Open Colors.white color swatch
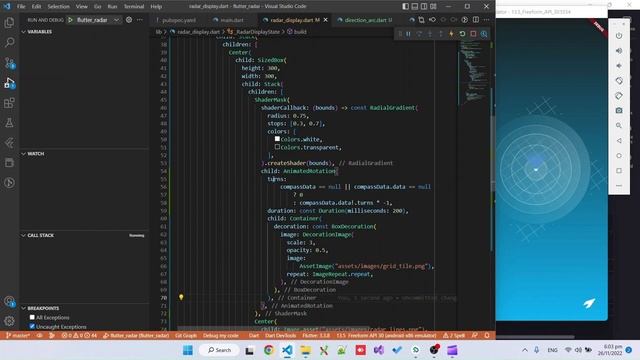This screenshot has height=360, width=640. pos(277,139)
